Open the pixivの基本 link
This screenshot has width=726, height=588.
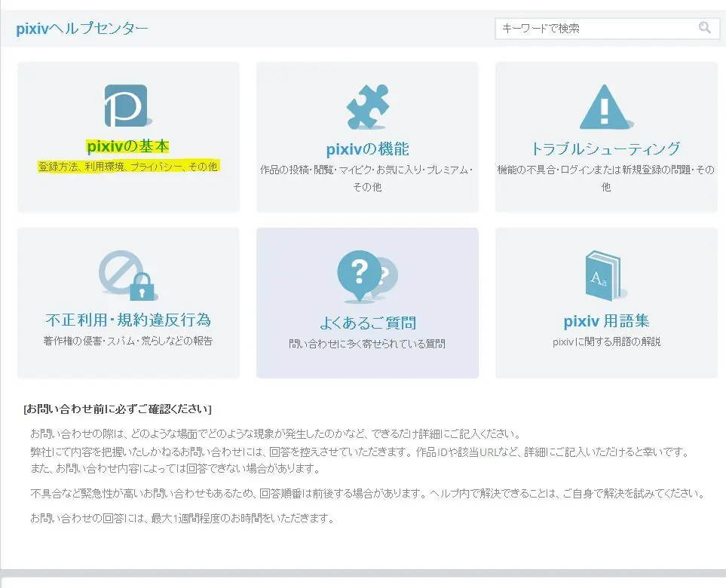pyautogui.click(x=128, y=146)
